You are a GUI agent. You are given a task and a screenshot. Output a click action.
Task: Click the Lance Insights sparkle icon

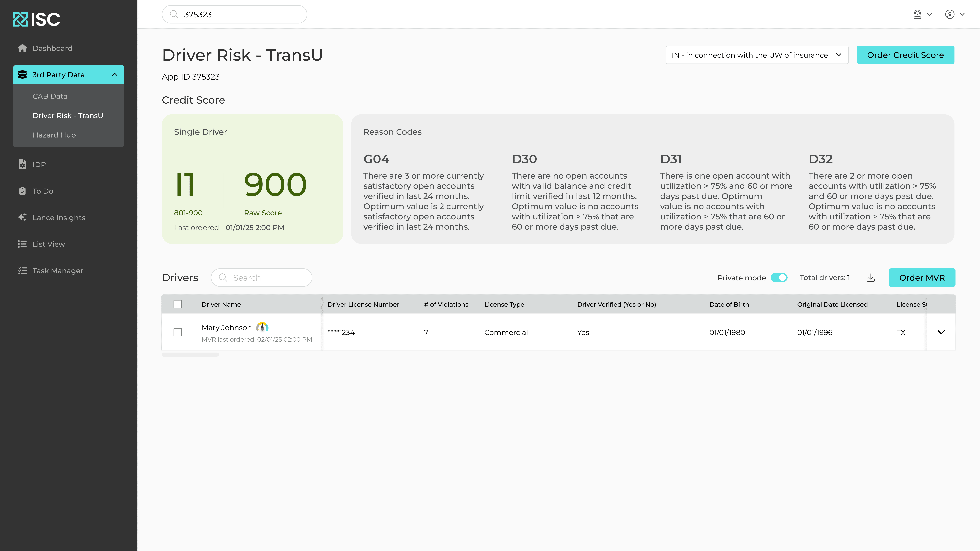click(22, 217)
